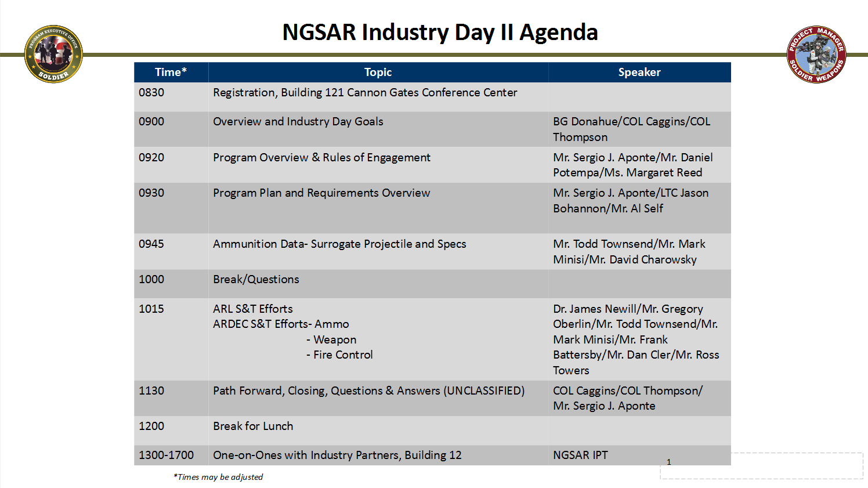Image resolution: width=868 pixels, height=488 pixels.
Task: Select the 0930 time cell
Action: pos(171,208)
